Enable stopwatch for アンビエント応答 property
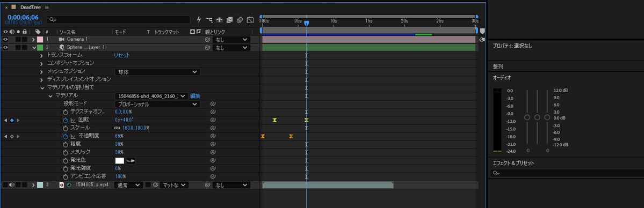The width and height of the screenshot is (644, 208). [66, 176]
